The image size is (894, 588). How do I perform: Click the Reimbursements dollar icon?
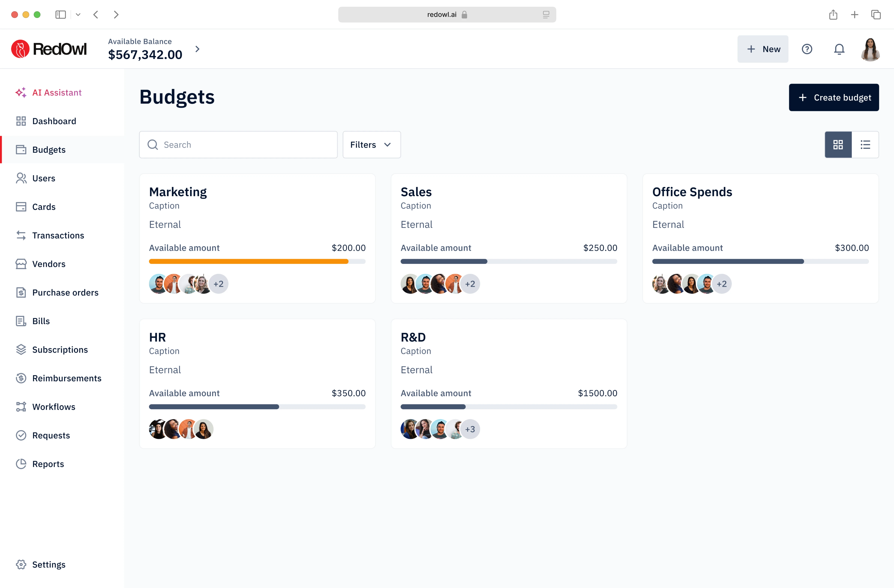click(x=21, y=378)
